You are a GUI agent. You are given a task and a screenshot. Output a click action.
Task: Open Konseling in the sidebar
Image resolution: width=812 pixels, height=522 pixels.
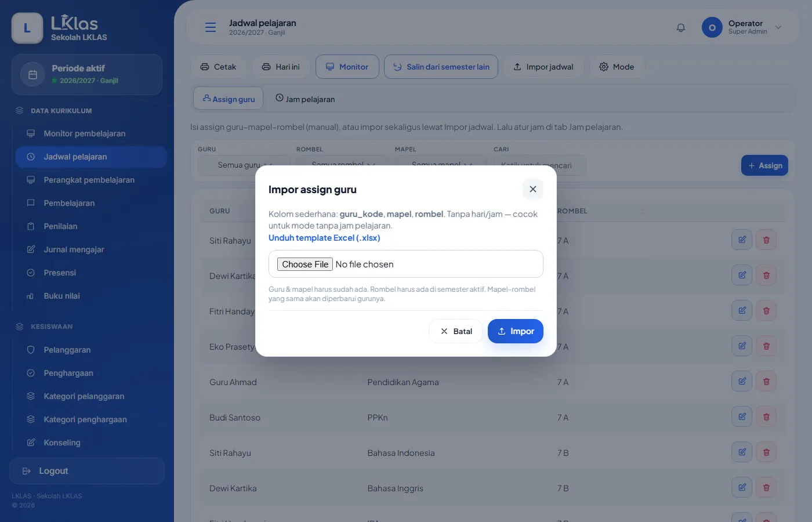pos(91,443)
